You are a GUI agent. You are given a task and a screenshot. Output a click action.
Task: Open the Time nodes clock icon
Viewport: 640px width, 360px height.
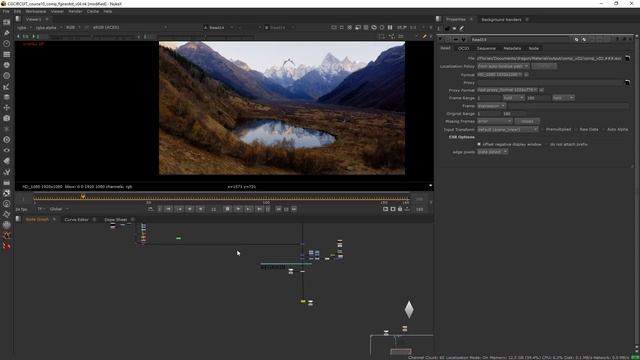[x=7, y=43]
